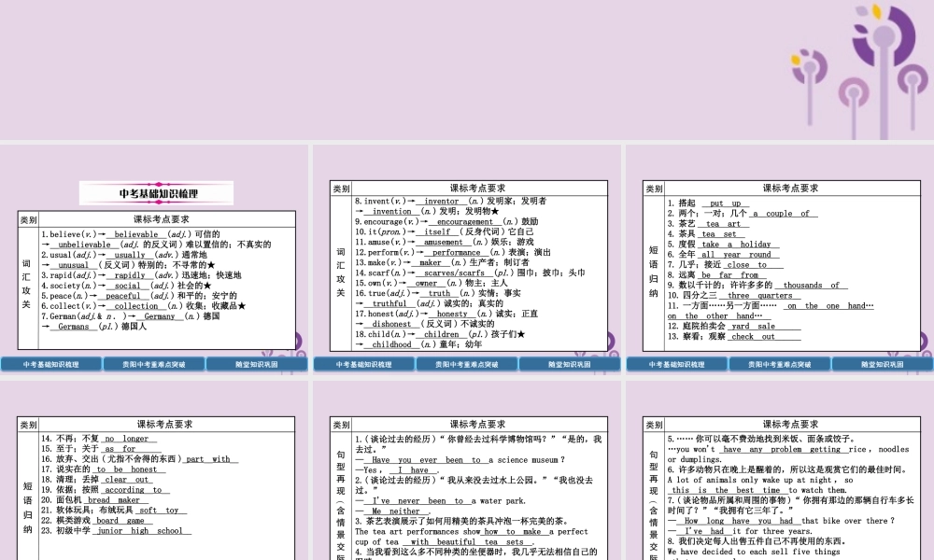Select the phrase row '5. 度假 take a holiday'
The image size is (934, 560).
tap(723, 244)
